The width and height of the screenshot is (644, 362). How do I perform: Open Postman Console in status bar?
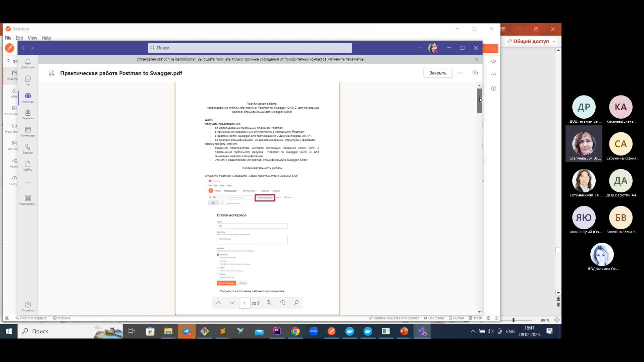[62, 318]
